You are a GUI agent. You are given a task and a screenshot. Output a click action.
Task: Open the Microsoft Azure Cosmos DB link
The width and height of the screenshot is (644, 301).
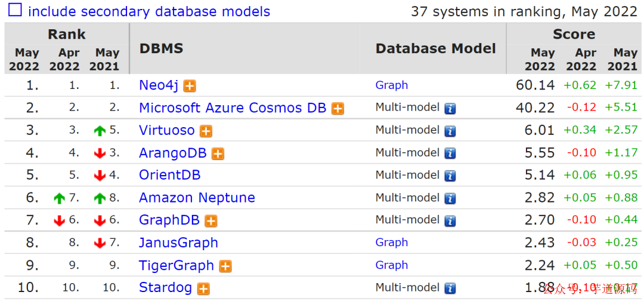click(233, 107)
